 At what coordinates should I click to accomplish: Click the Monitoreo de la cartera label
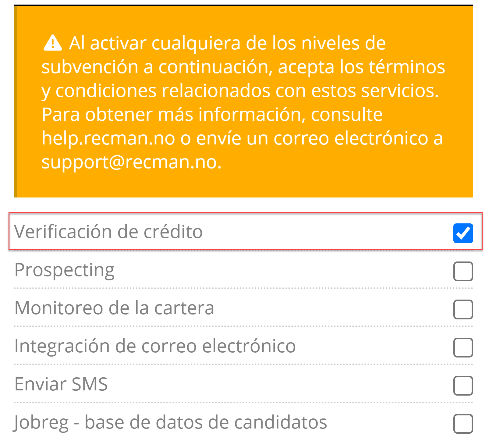(x=114, y=308)
